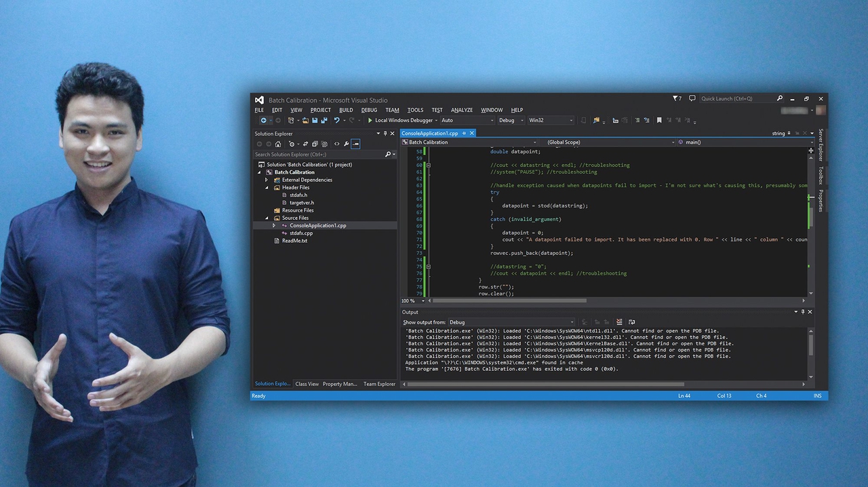The height and width of the screenshot is (487, 868).
Task: Select targetver.h in Solution Explorer
Action: pos(302,203)
